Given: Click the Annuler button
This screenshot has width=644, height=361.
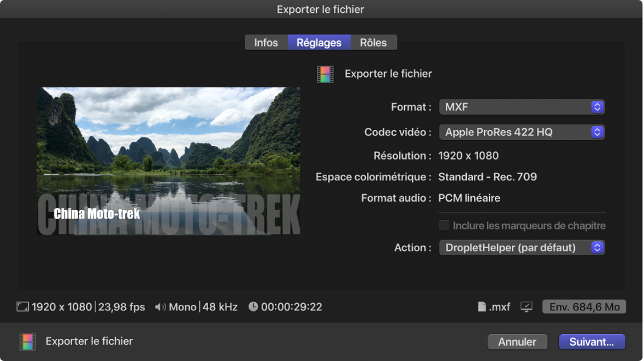Looking at the screenshot, I should point(517,341).
